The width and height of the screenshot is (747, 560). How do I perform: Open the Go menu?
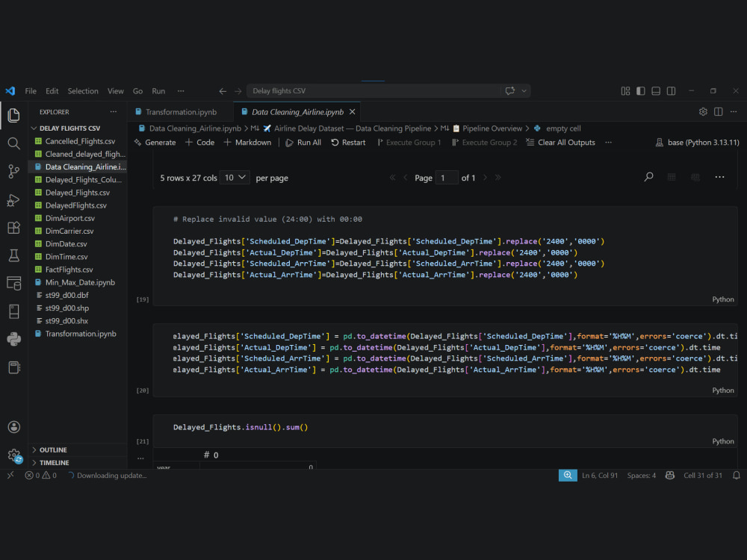click(x=137, y=91)
